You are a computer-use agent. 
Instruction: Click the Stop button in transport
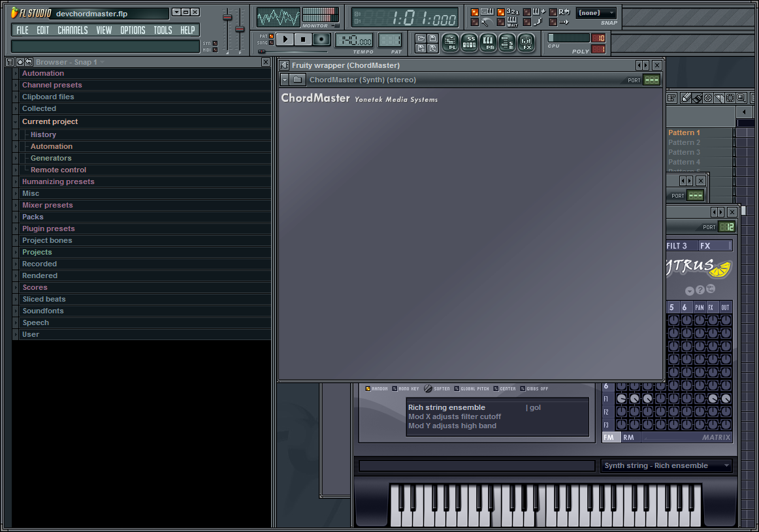302,39
